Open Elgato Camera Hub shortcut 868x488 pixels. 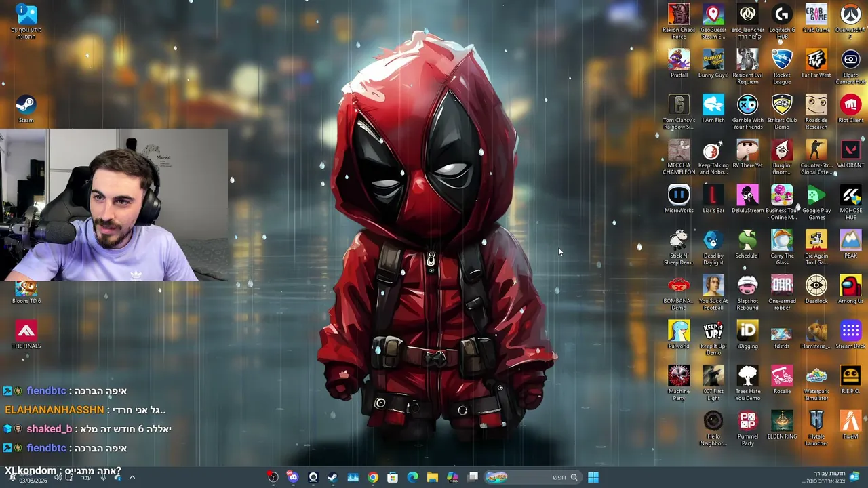850,66
